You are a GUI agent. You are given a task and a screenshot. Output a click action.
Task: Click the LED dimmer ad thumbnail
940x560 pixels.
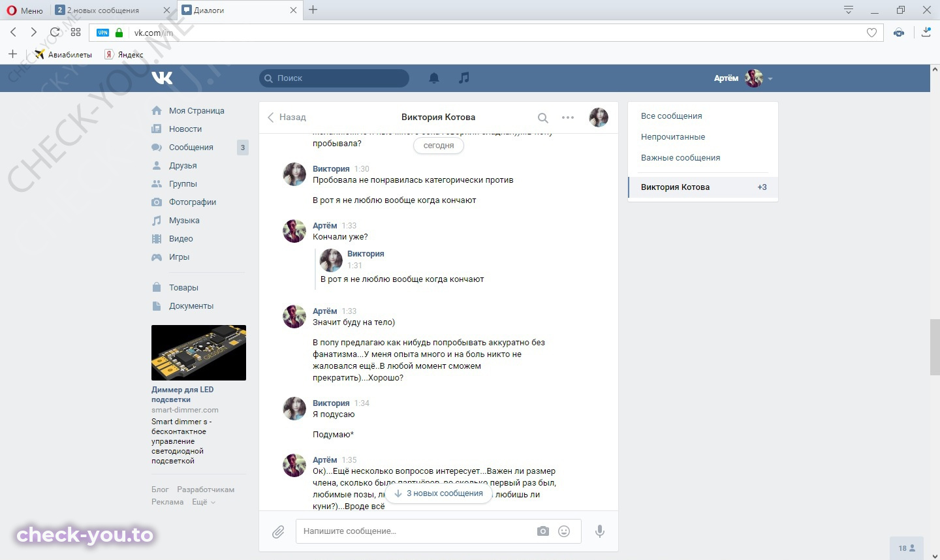[x=198, y=352]
